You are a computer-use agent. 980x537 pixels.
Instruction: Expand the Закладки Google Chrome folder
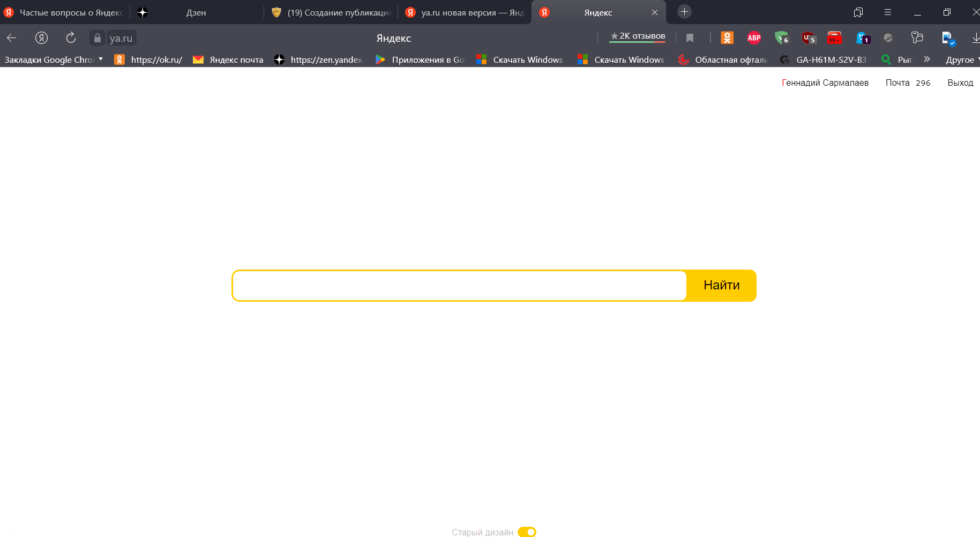click(x=54, y=59)
